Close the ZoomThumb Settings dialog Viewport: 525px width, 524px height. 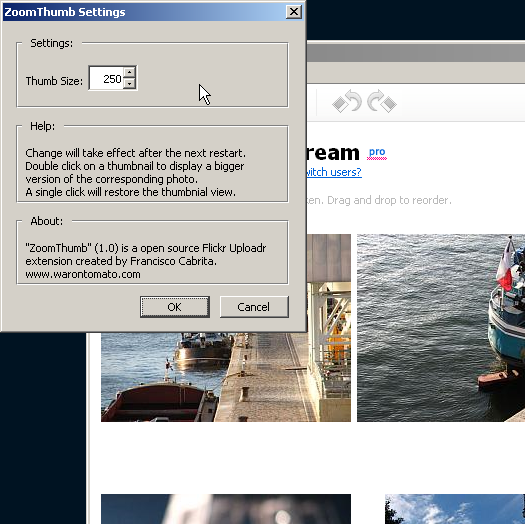click(294, 12)
